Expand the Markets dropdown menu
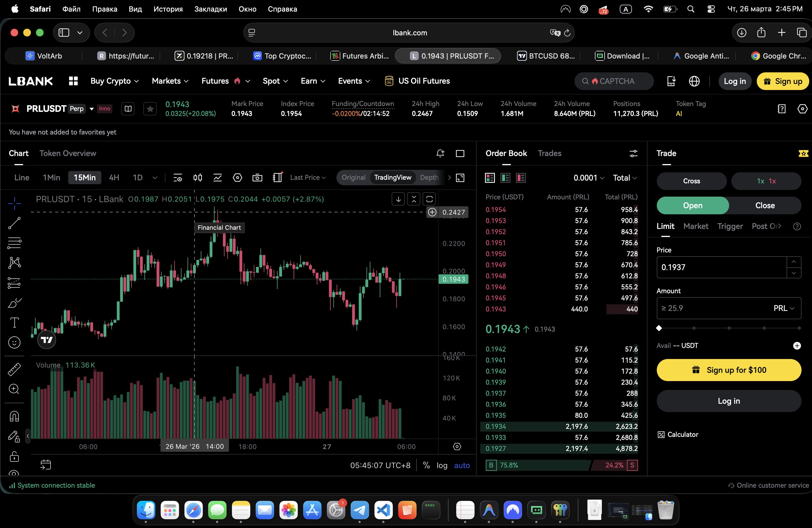 click(170, 81)
